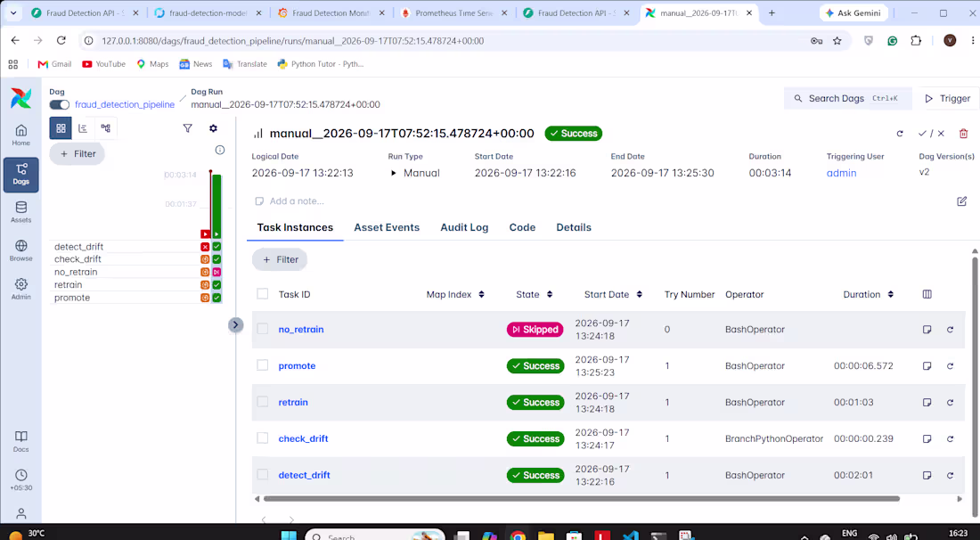Viewport: 980px width, 540px height.
Task: Open the Code tab
Action: (x=522, y=227)
